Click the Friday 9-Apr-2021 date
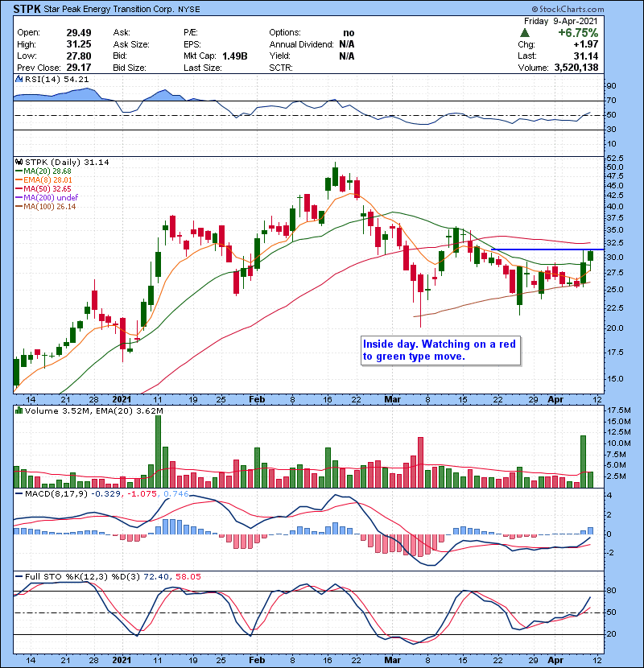 (x=561, y=21)
